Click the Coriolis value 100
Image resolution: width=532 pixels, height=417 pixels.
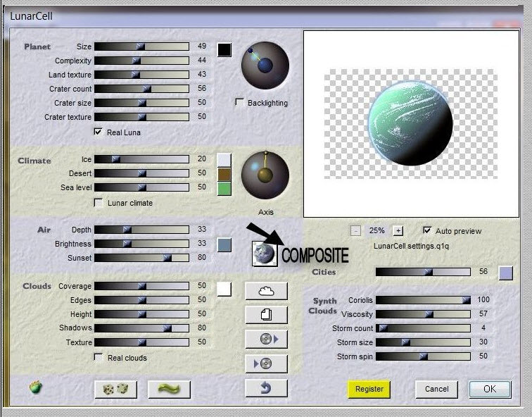(483, 299)
